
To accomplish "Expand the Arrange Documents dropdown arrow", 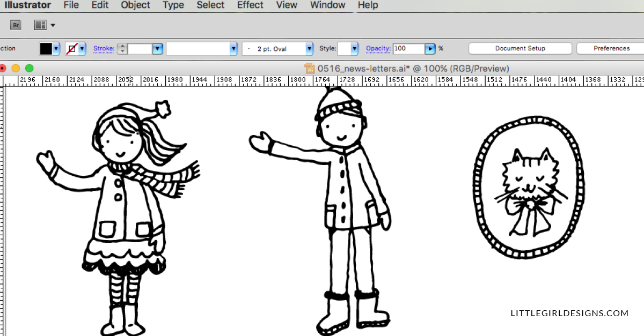I will point(53,25).
